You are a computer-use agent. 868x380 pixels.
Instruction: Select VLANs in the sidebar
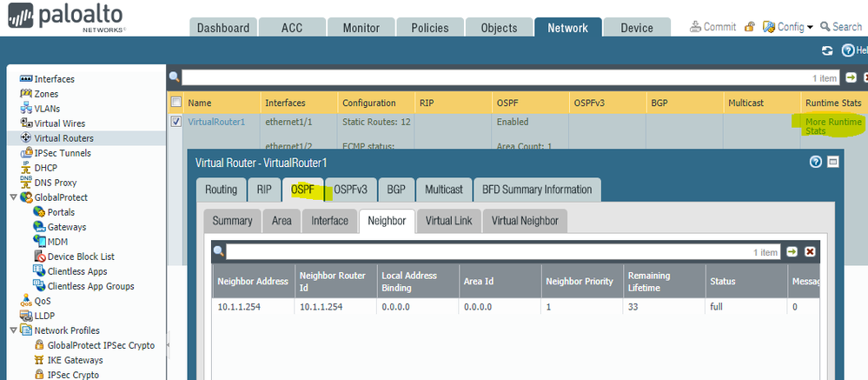[47, 109]
